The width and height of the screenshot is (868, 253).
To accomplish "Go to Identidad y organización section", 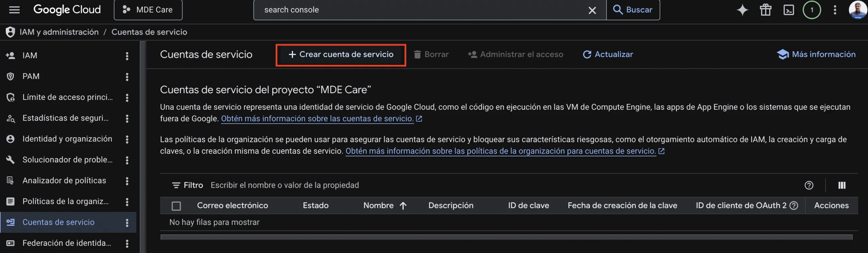I will coord(67,139).
